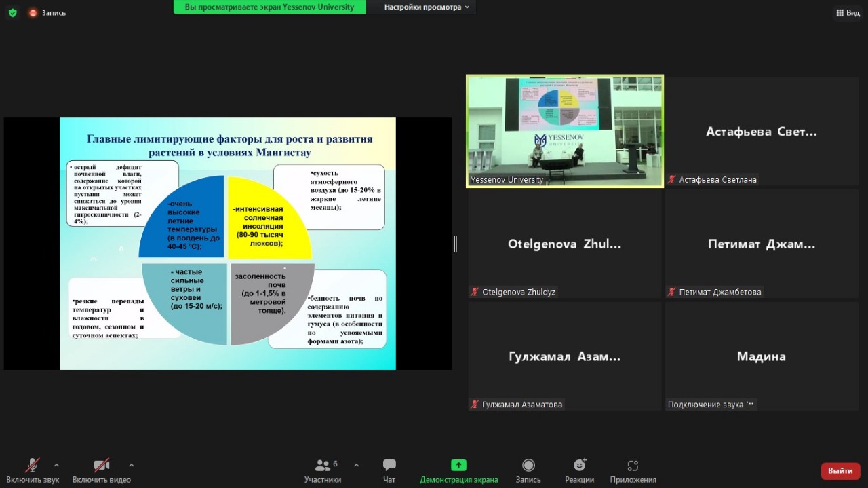Select the Мадина participant tile

(x=761, y=356)
